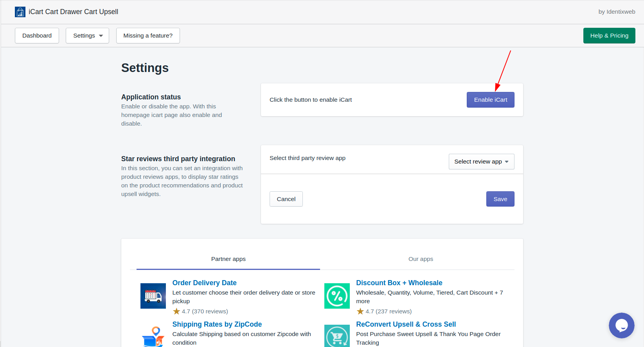
Task: Open the Discount Box + Wholesale link
Action: coord(399,283)
